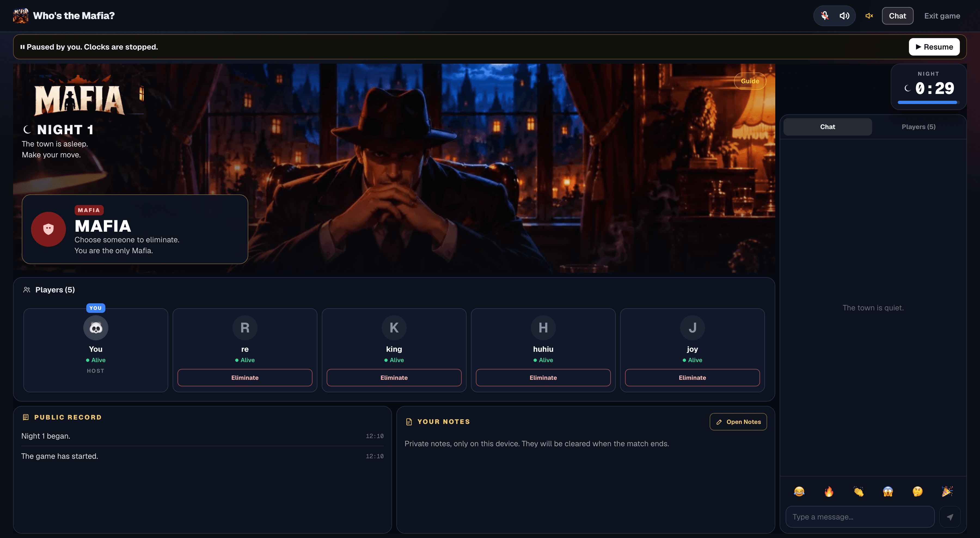The height and width of the screenshot is (538, 980).
Task: Click the yellow muted sound icon
Action: (x=869, y=16)
